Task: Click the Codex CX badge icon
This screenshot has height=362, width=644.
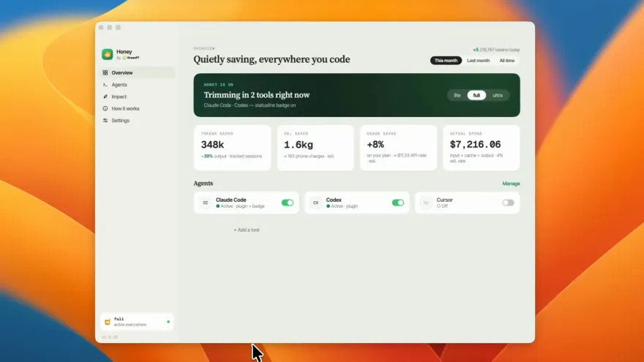Action: point(315,203)
